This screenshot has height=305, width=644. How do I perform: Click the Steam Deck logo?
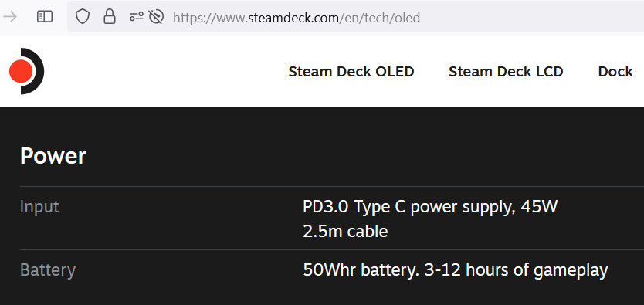[26, 71]
